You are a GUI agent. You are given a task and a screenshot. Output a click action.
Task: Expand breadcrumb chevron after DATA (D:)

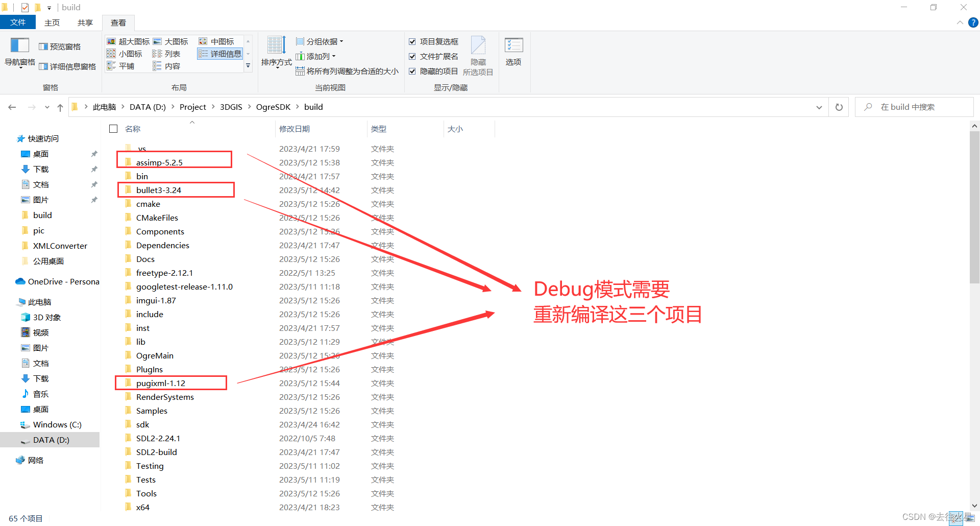coord(173,107)
